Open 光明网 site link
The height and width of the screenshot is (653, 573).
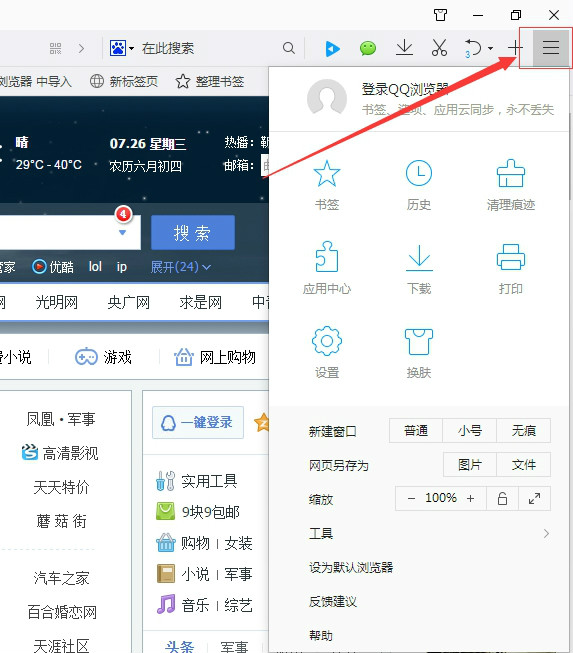[57, 302]
